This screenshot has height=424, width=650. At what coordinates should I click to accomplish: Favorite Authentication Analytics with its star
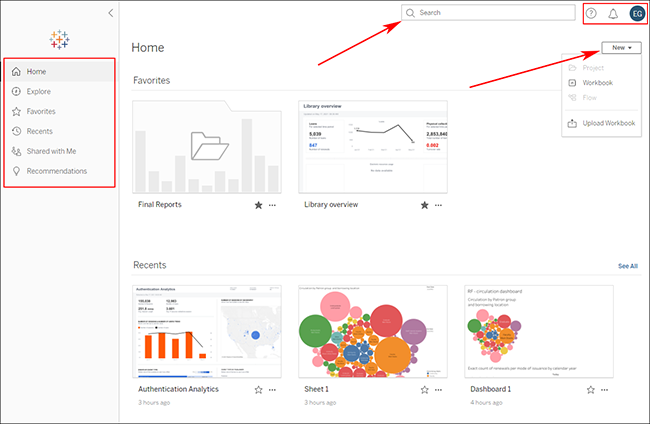point(258,390)
